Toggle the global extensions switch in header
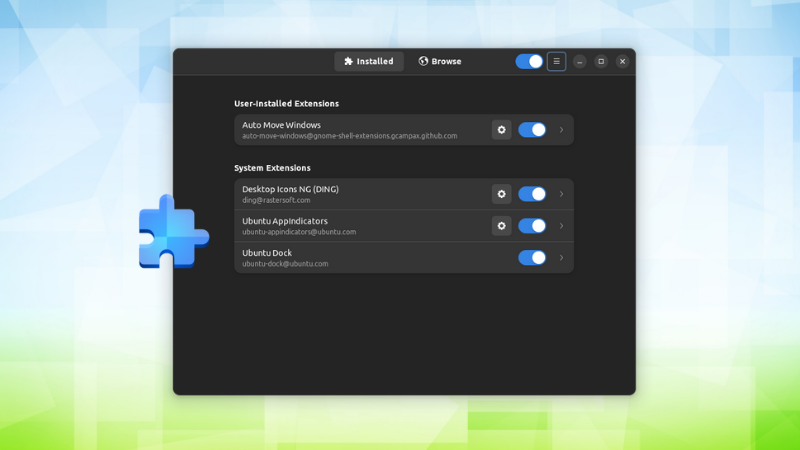This screenshot has width=800, height=450. click(x=529, y=62)
